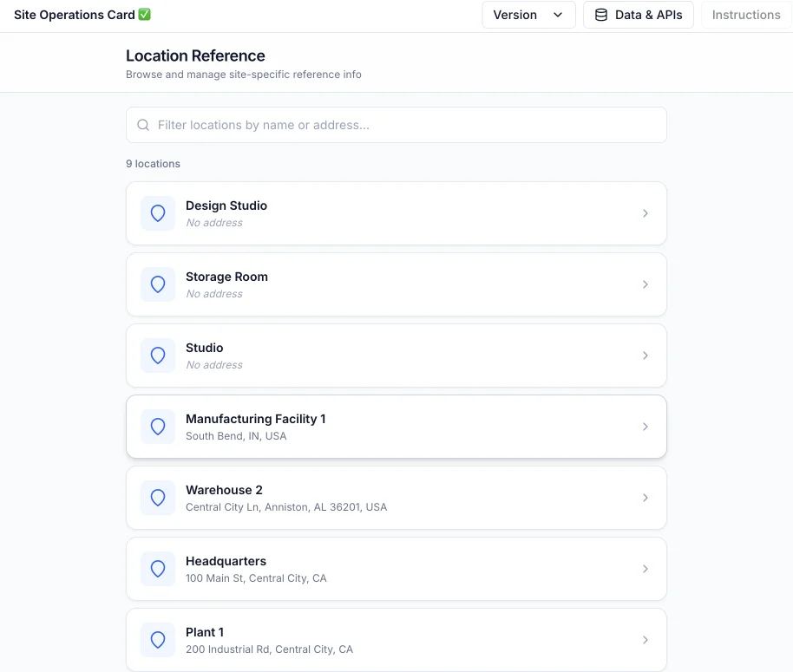
Task: Click the Design Studio location pin icon
Action: (158, 213)
